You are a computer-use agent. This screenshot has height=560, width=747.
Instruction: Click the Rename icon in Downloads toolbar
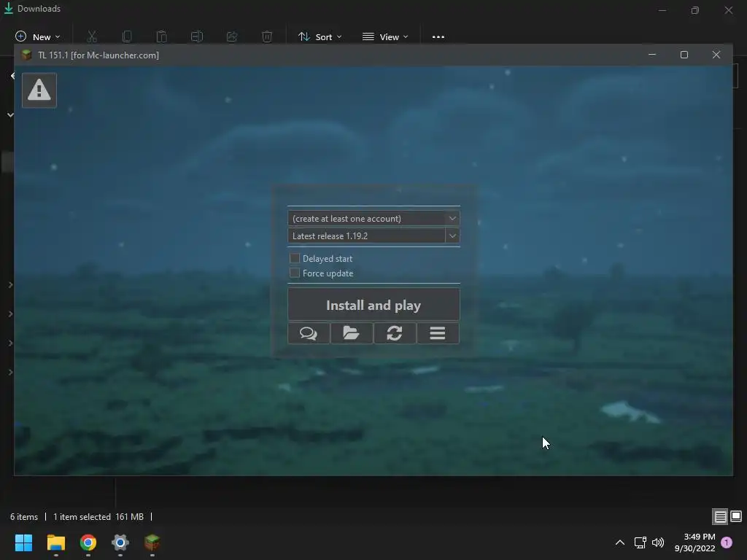pyautogui.click(x=197, y=36)
